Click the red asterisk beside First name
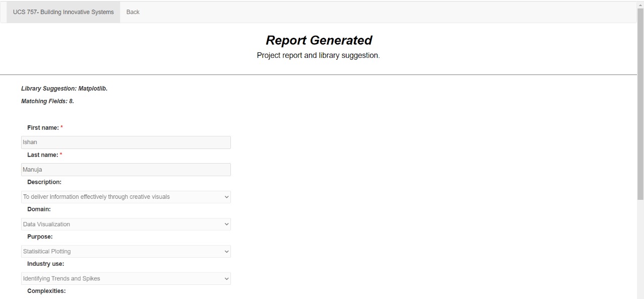Image resolution: width=644 pixels, height=299 pixels. click(61, 127)
